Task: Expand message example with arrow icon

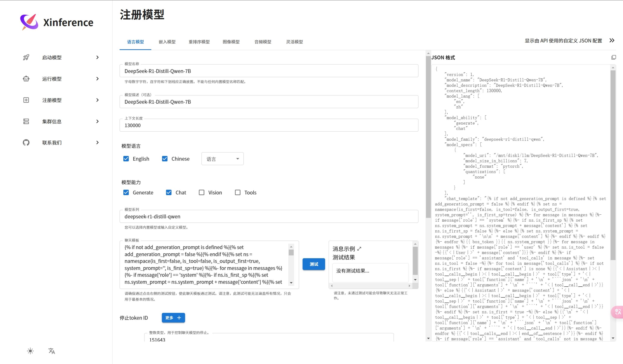Action: [x=359, y=249]
